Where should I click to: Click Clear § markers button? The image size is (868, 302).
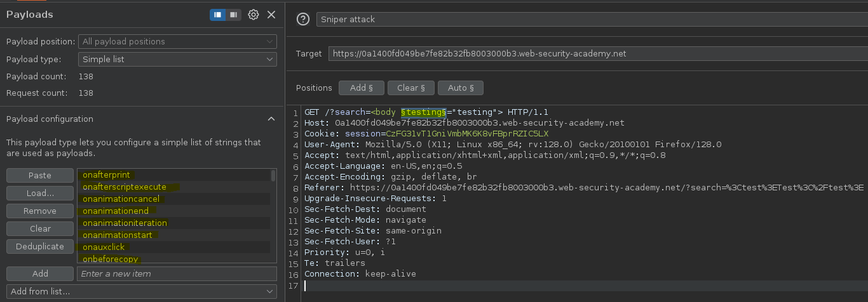(x=410, y=88)
